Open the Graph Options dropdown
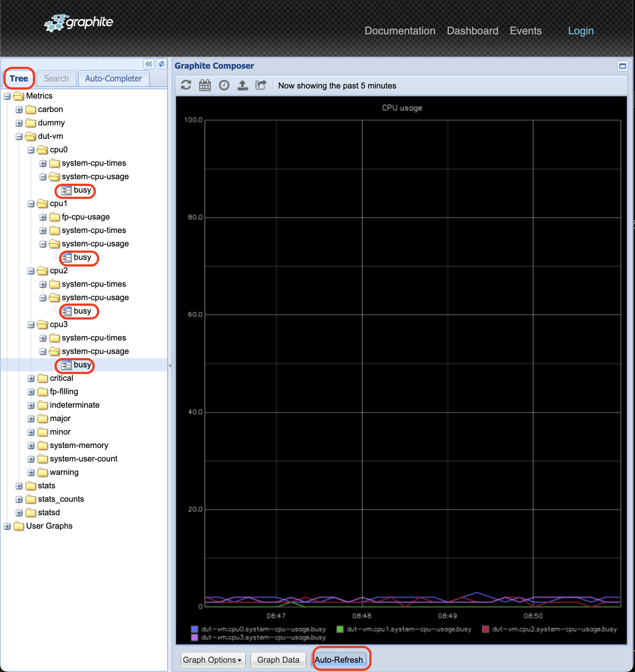The width and height of the screenshot is (635, 672). pos(212,659)
